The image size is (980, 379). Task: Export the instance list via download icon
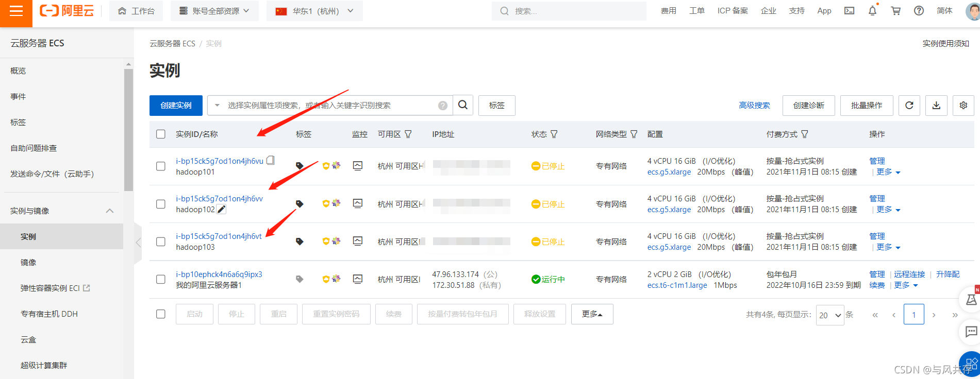click(936, 106)
